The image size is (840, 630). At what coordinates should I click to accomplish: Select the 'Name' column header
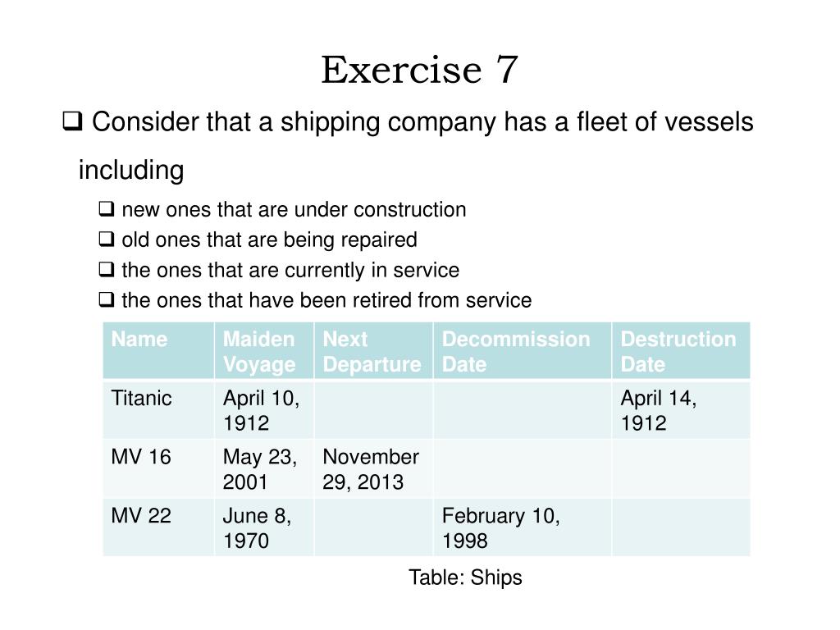tap(158, 351)
